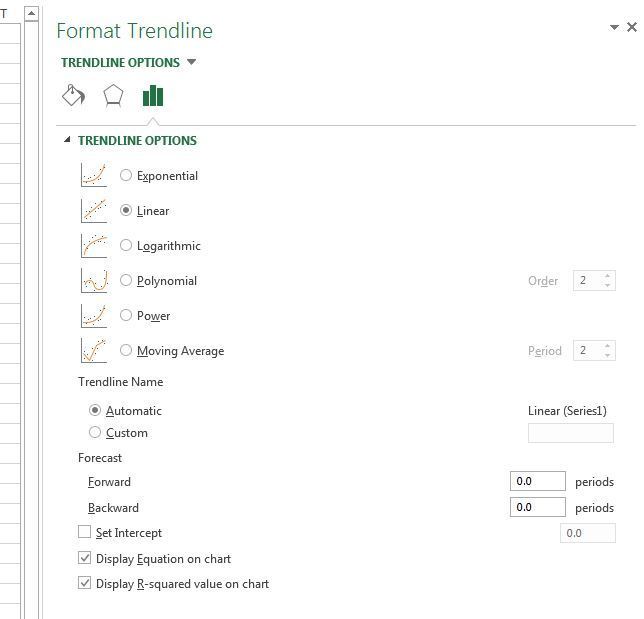Close the Format Trendline pane
The height and width of the screenshot is (619, 644).
[632, 28]
